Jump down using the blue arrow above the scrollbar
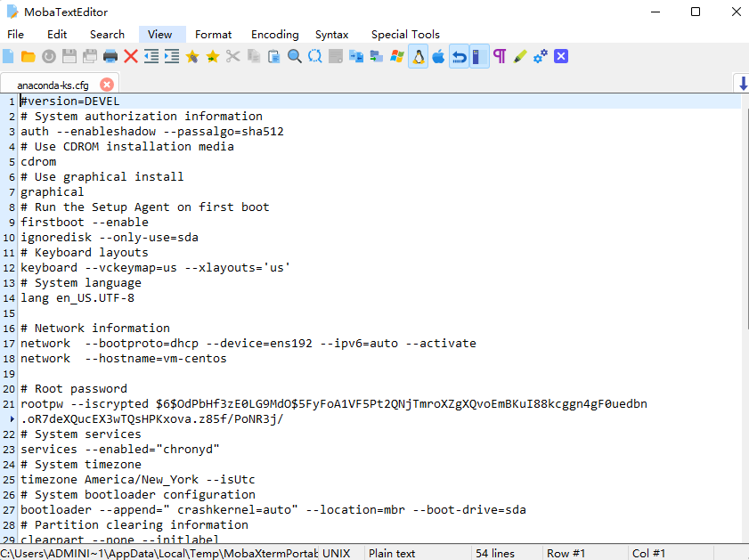This screenshot has width=749, height=560. click(742, 82)
